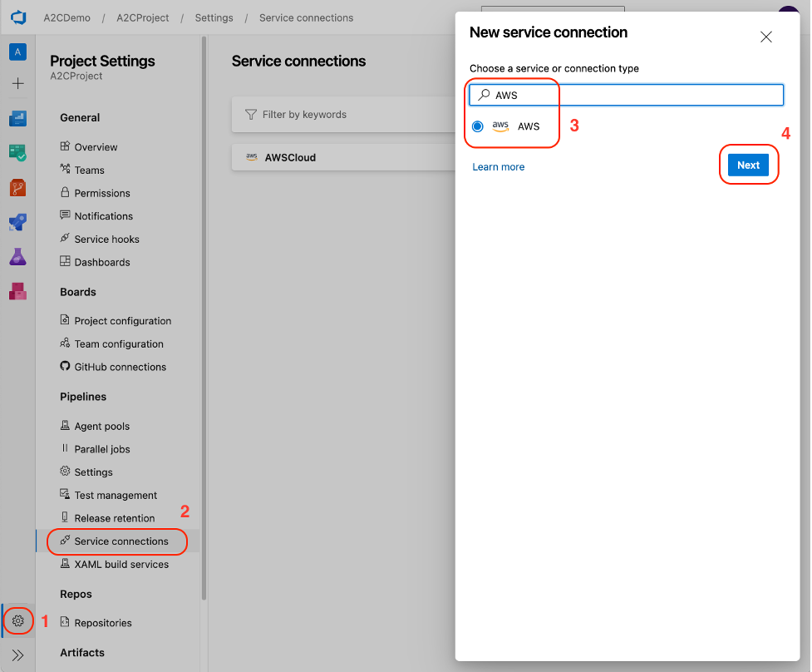Open Artifacts from the left rail
This screenshot has height=672, width=812.
point(18,291)
